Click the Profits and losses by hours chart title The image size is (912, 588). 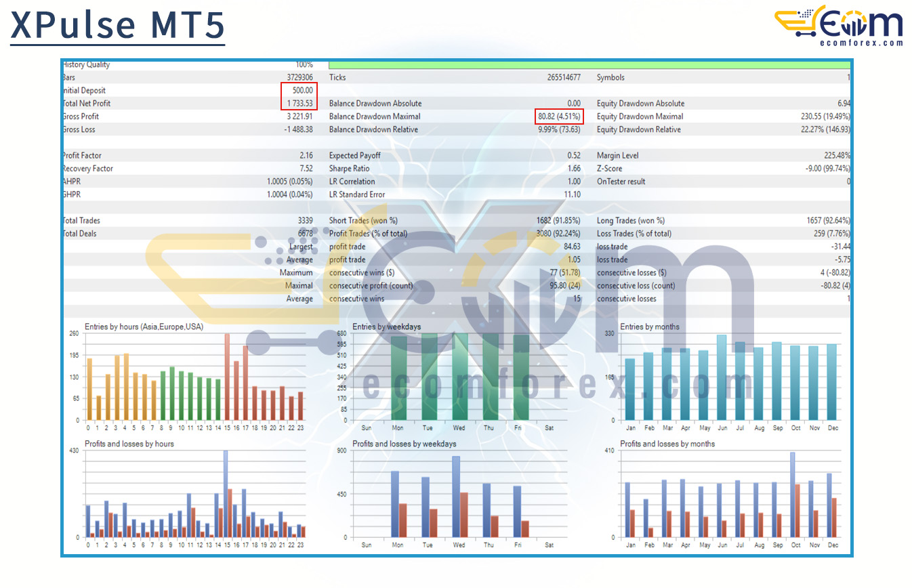(x=129, y=444)
